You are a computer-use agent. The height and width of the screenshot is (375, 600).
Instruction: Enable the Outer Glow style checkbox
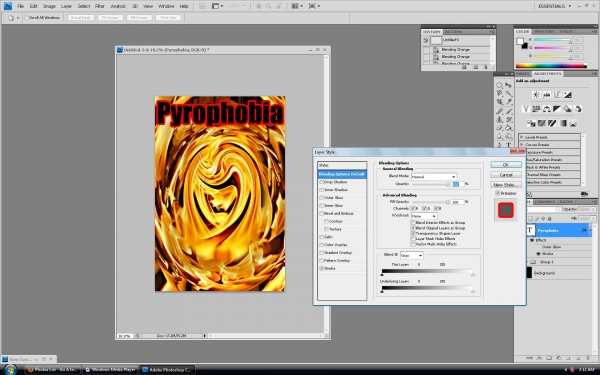click(321, 198)
